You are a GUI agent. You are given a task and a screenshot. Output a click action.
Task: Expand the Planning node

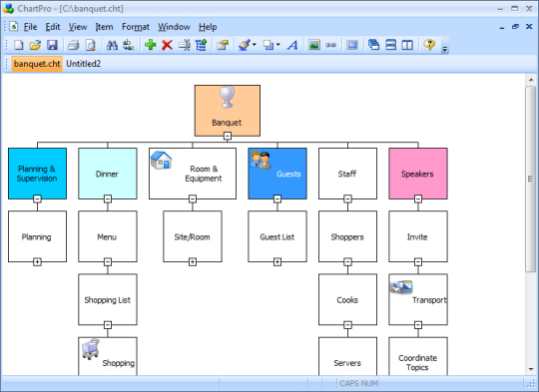[38, 262]
